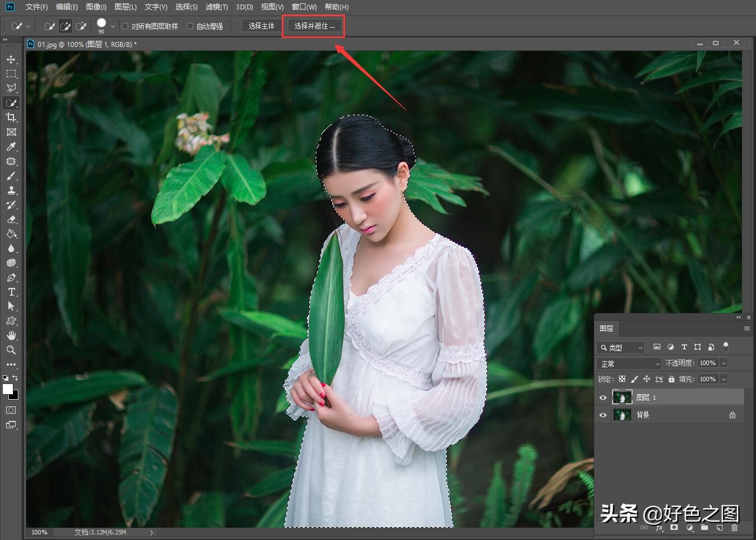Toggle lock image pixels brush icon
The width and height of the screenshot is (756, 540).
[634, 379]
